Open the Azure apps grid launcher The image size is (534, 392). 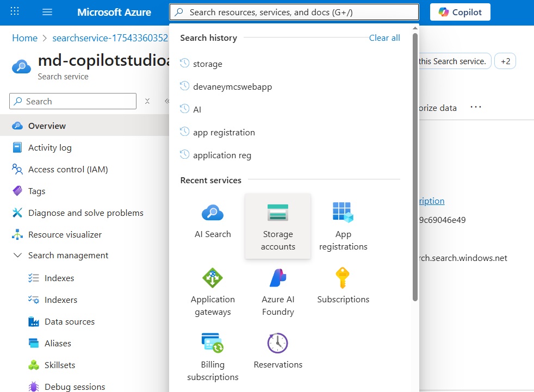[15, 11]
